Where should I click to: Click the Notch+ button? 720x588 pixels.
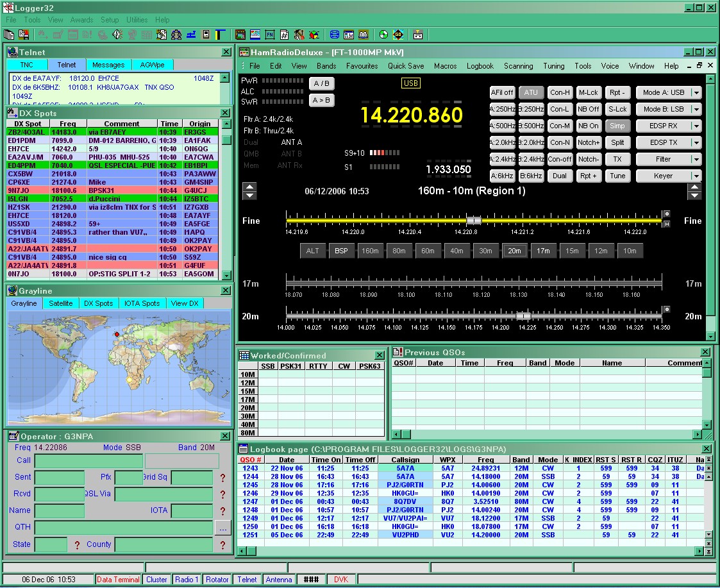tap(588, 142)
